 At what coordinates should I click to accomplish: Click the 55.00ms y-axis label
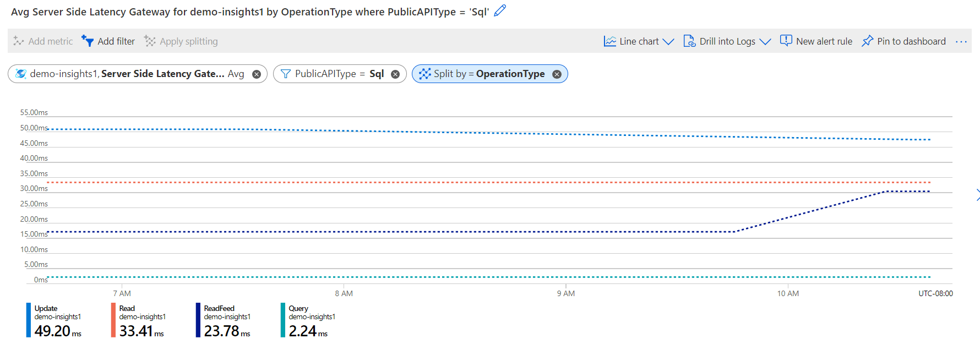(x=34, y=112)
